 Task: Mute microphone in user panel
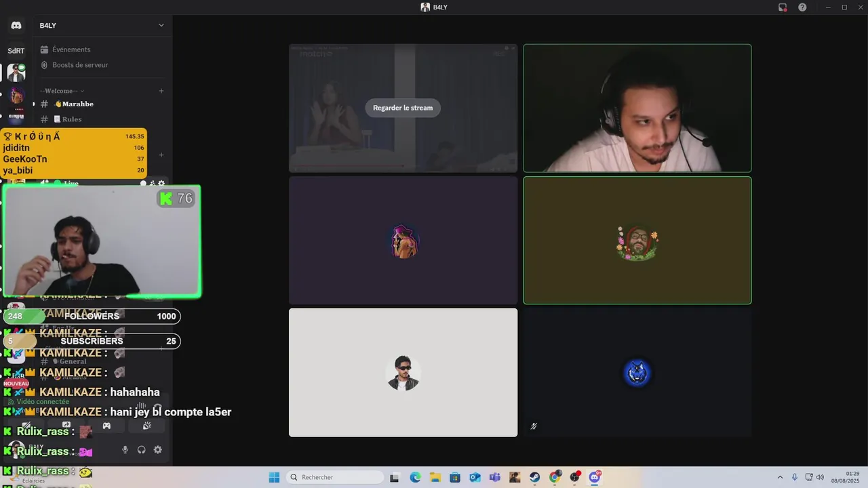click(x=125, y=450)
